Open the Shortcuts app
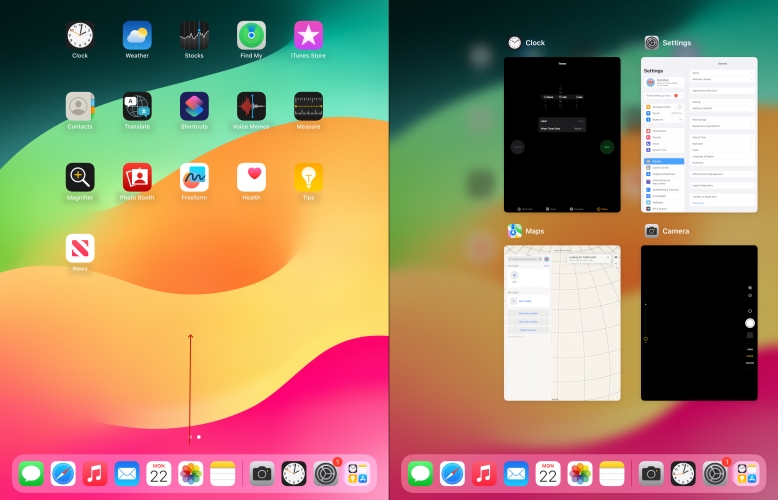Screen dimensions: 778x500 tap(194, 106)
